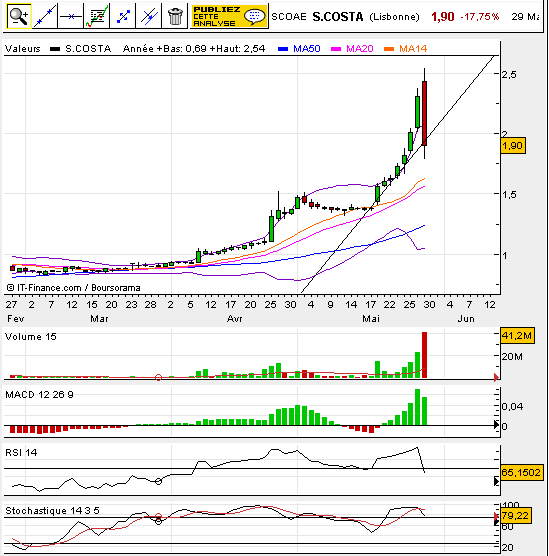Click the yellow 41,2M volume tag
Screen dimensions: 549x556
pyautogui.click(x=517, y=335)
